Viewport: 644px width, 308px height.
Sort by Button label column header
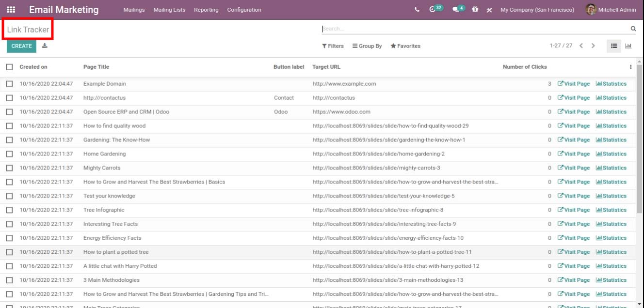click(289, 67)
